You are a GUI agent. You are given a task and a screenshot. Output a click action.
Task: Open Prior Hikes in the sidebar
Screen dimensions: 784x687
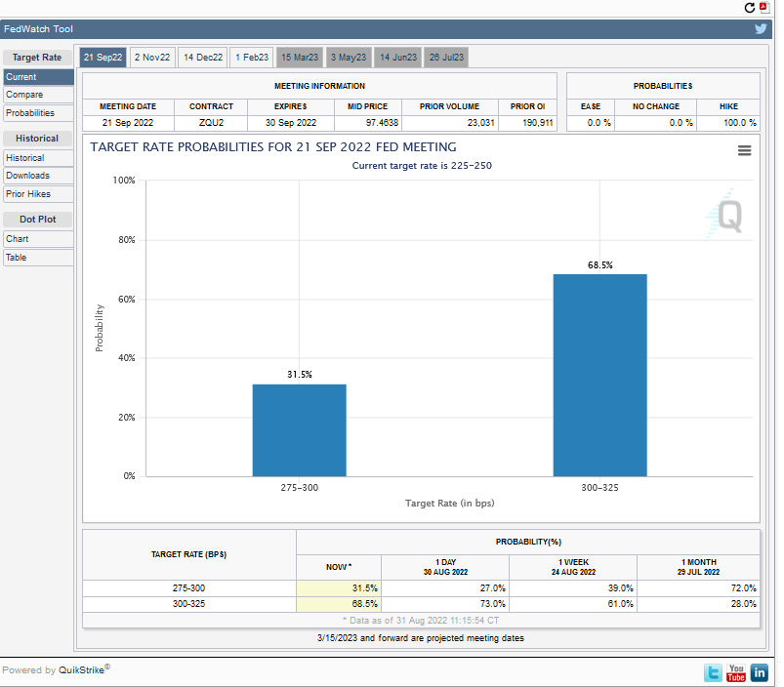[38, 194]
